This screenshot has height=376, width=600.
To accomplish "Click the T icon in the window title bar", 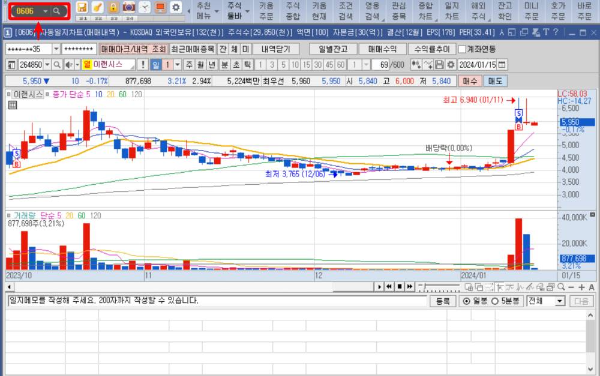I will 546,33.
